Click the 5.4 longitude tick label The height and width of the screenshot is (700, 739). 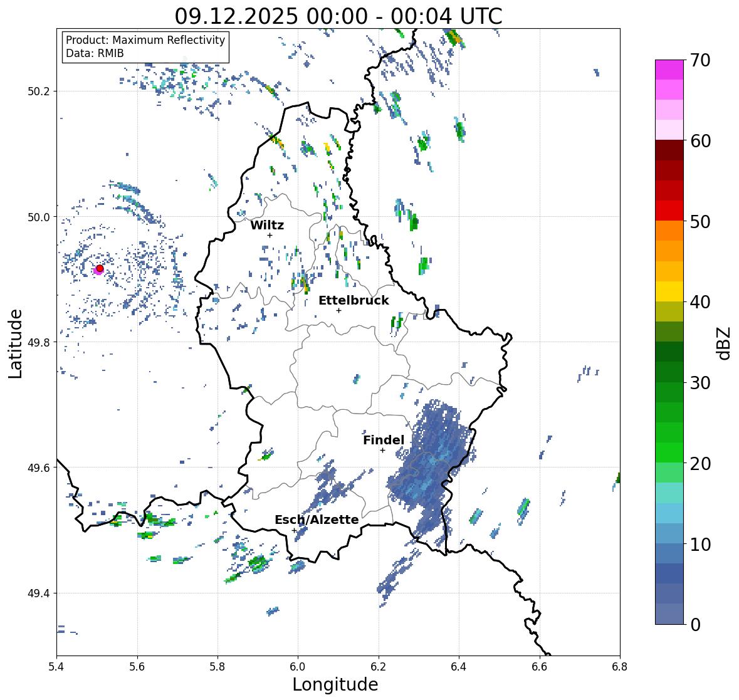coord(56,667)
